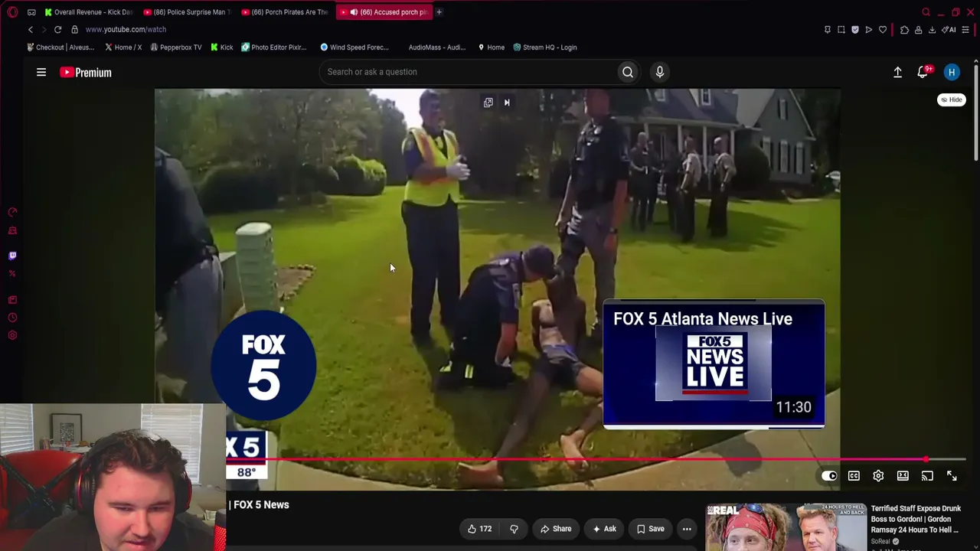980x551 pixels.
Task: Open the Pepperbox TV bookmark
Action: point(176,47)
